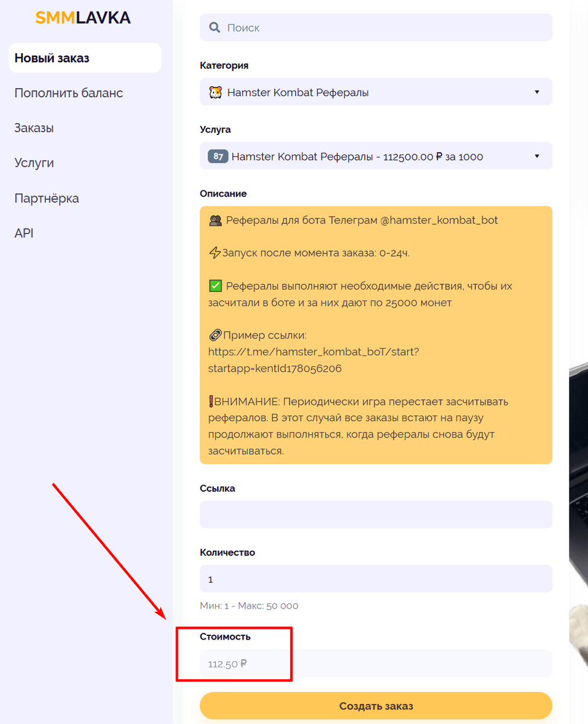Screen dimensions: 588x724
Task: Open the Услуга dropdown
Action: tap(376, 156)
